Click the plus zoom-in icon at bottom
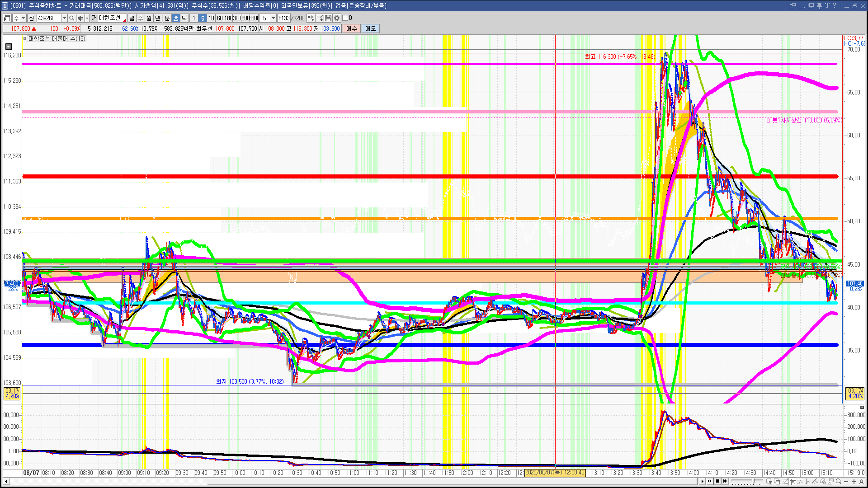The height and width of the screenshot is (488, 868). pos(854,482)
